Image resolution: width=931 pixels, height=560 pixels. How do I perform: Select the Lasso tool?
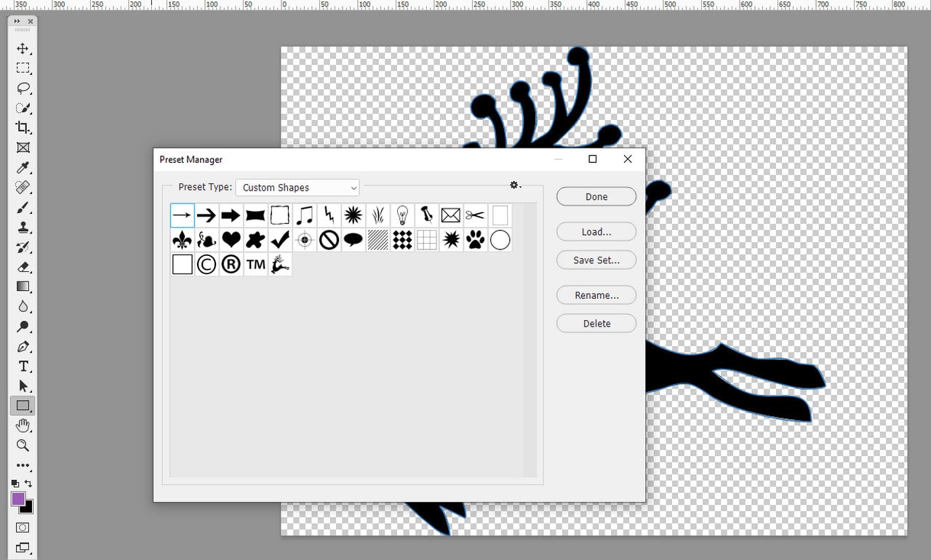click(x=23, y=88)
